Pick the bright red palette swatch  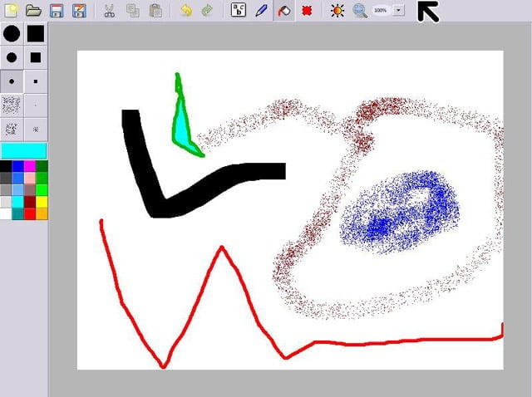click(x=30, y=213)
